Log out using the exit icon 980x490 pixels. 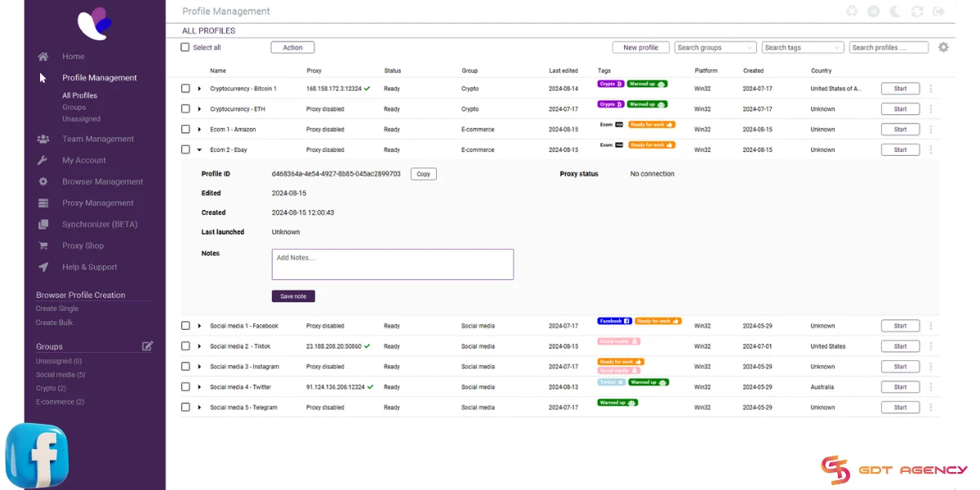click(x=939, y=11)
